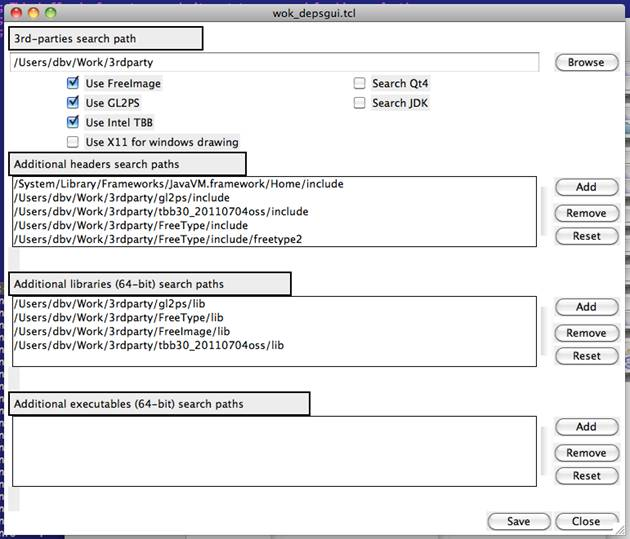The height and width of the screenshot is (539, 630).
Task: Toggle the Use GL2PS checkbox
Action: pyautogui.click(x=73, y=103)
